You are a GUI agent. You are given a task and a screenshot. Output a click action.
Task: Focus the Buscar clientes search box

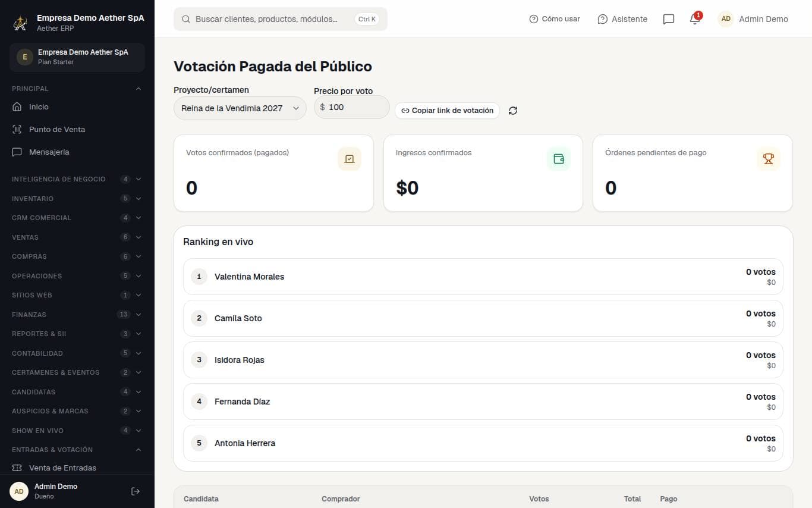click(281, 19)
